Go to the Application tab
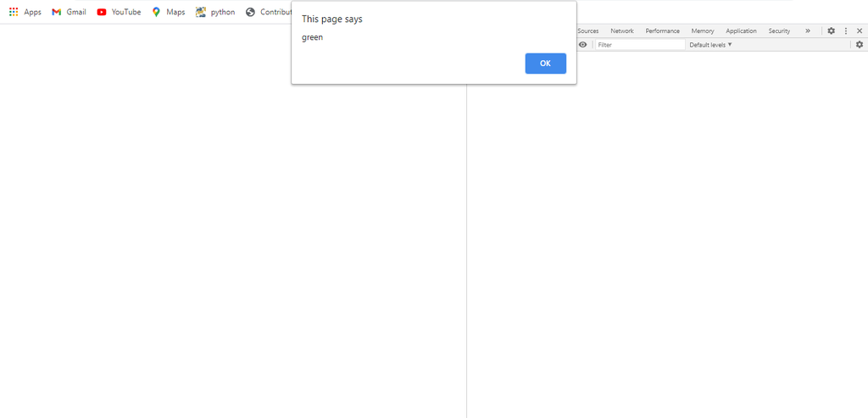868x418 pixels. coord(741,31)
